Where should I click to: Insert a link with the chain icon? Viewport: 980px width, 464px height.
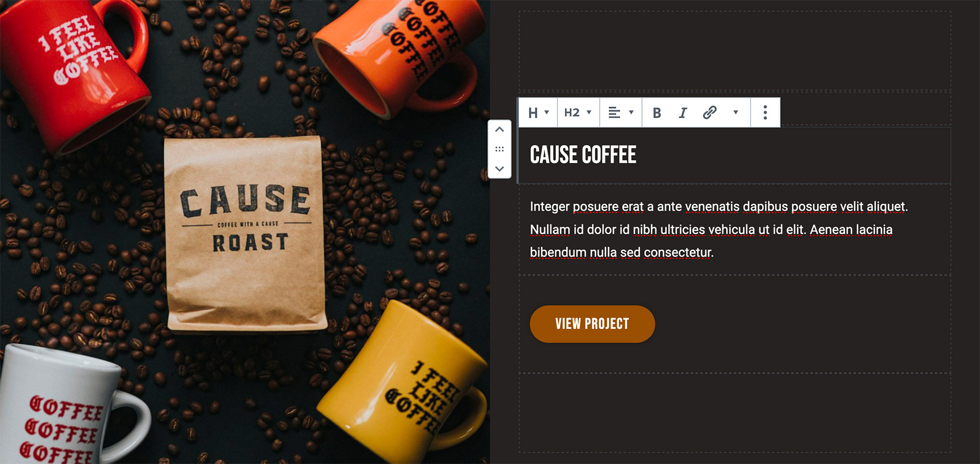pyautogui.click(x=709, y=113)
